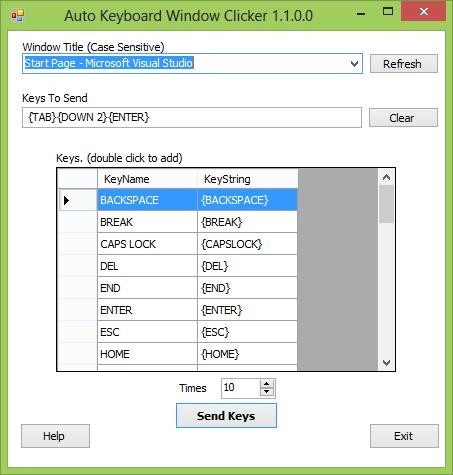
Task: Open Help
Action: pyautogui.click(x=55, y=436)
